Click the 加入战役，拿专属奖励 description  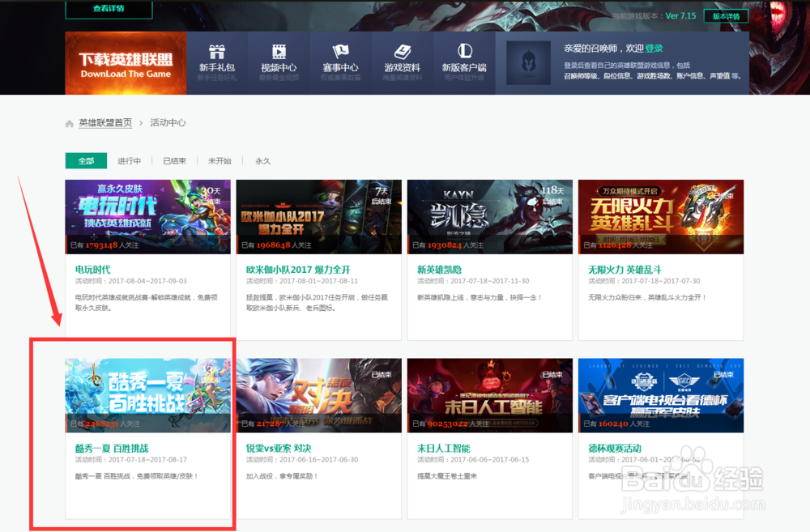pyautogui.click(x=282, y=476)
